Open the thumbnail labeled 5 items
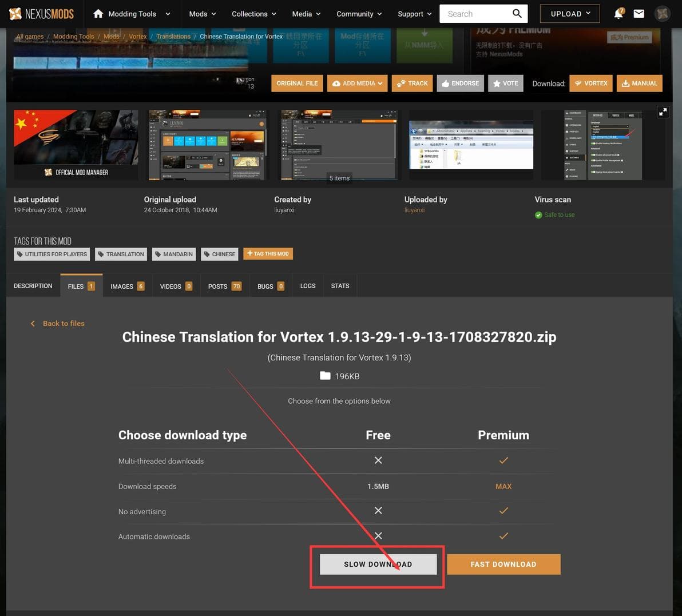The image size is (682, 616). (339, 144)
